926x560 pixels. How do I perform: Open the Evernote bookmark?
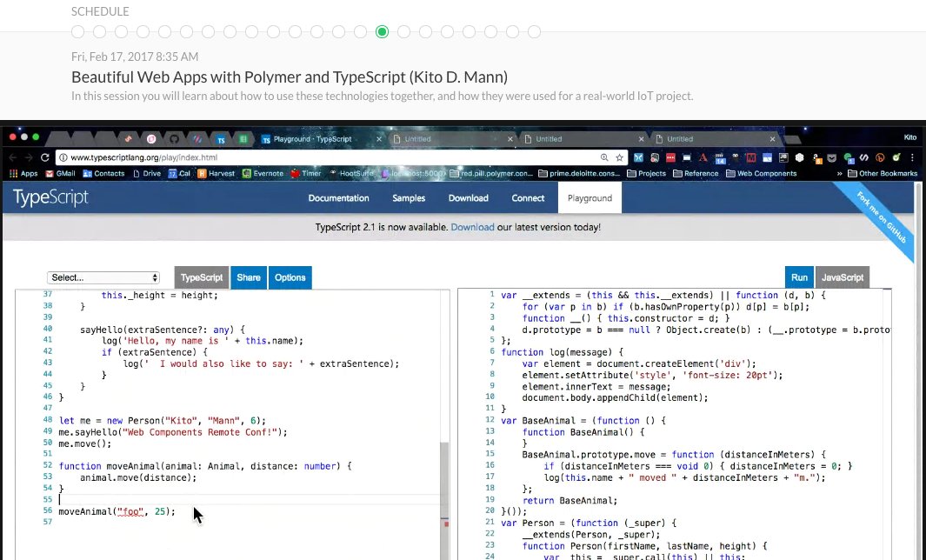[x=263, y=173]
